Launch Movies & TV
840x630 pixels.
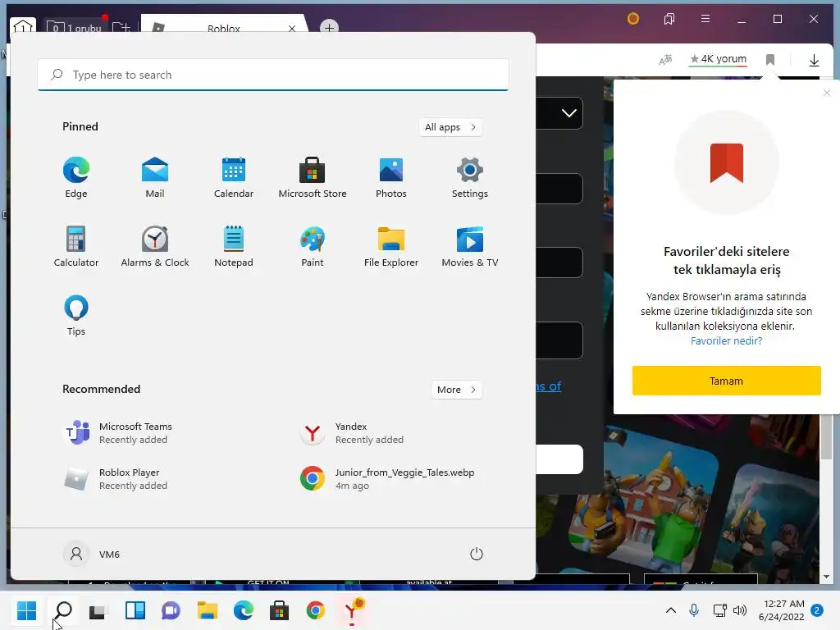click(x=470, y=246)
